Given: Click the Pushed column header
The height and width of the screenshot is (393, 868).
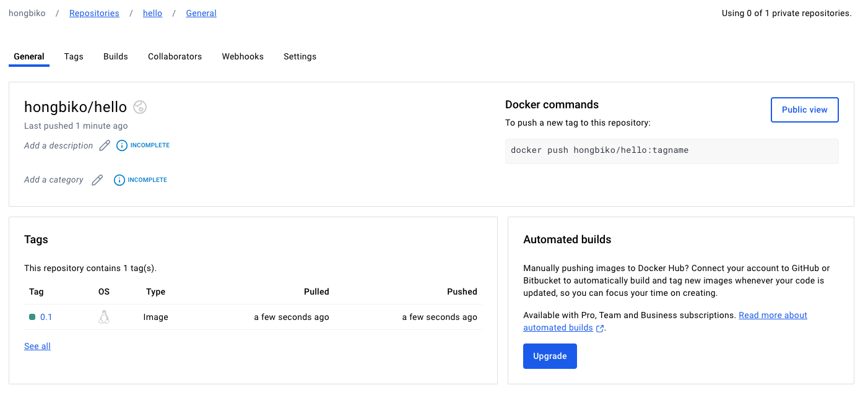Looking at the screenshot, I should coord(462,292).
